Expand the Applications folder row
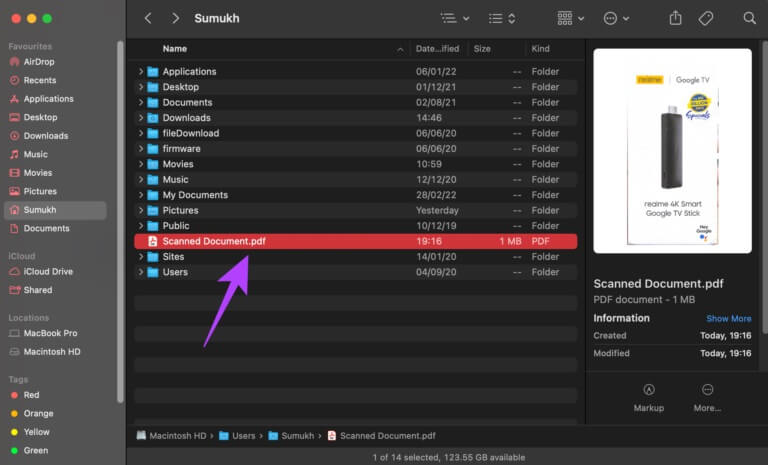 click(x=141, y=72)
